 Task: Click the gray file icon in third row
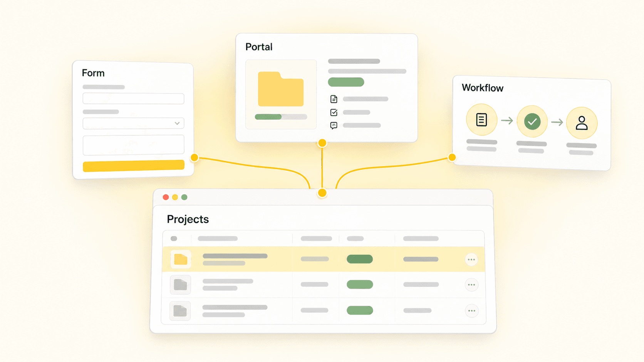click(x=180, y=311)
